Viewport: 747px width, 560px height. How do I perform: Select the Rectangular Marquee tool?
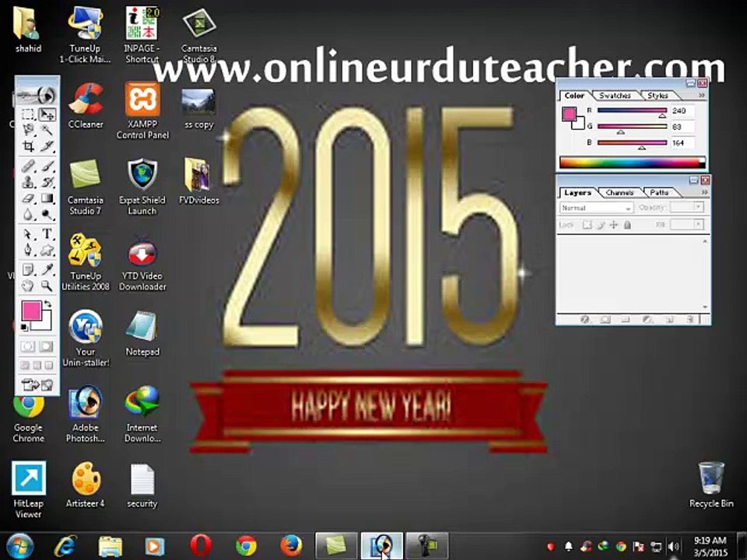click(28, 115)
